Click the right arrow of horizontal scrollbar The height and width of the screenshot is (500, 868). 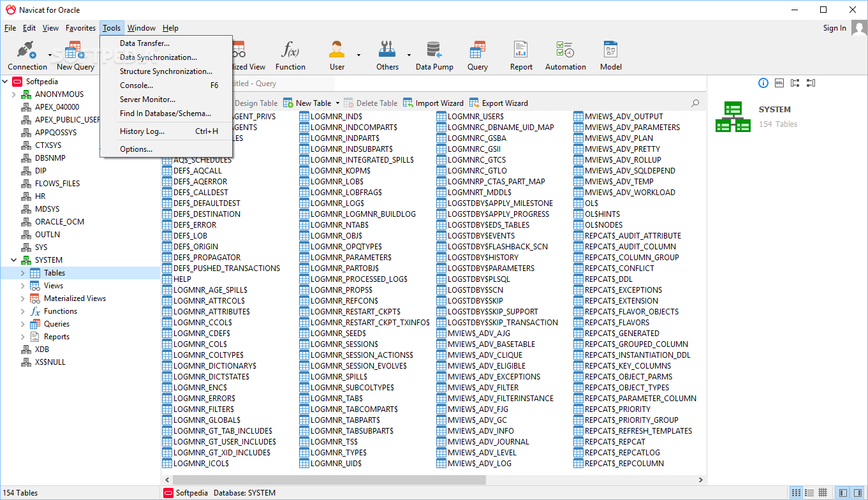700,480
